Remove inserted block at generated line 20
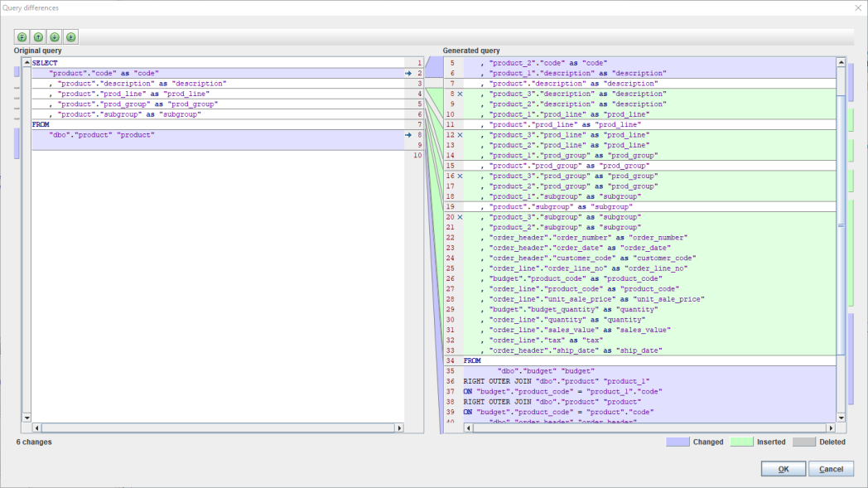Image resolution: width=868 pixels, height=488 pixels. tap(460, 217)
